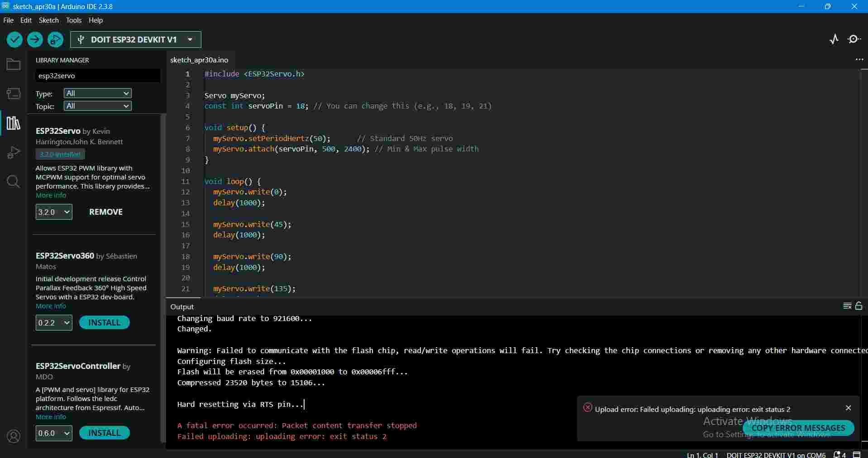Click the 'Hard resetting via RTS pin...' output line
The image size is (868, 458).
(x=240, y=404)
